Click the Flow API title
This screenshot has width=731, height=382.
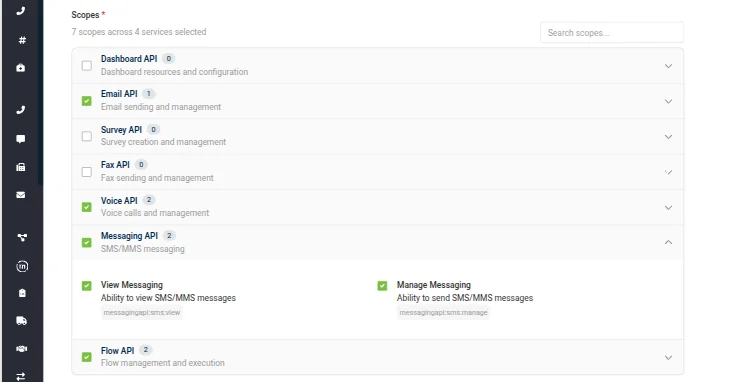(117, 350)
